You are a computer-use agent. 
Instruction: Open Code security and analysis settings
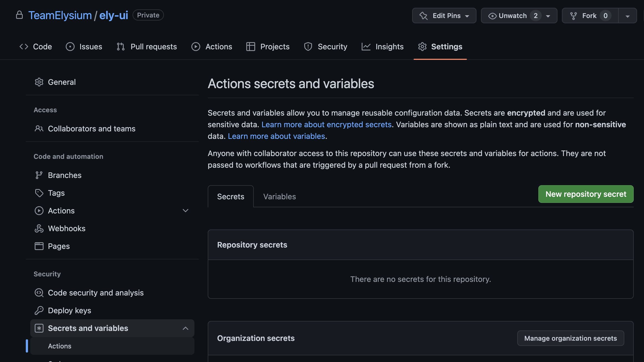(x=112, y=293)
